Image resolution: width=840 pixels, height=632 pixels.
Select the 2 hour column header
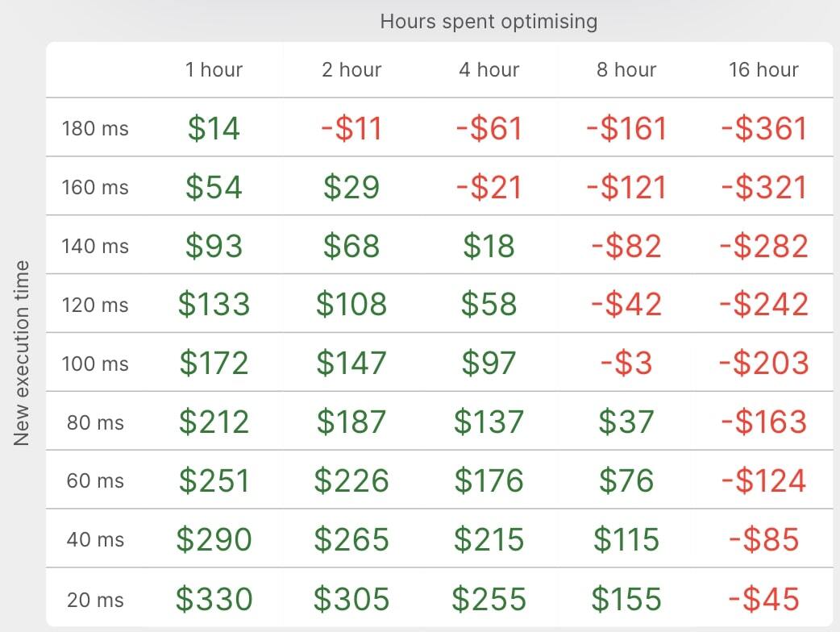point(351,69)
